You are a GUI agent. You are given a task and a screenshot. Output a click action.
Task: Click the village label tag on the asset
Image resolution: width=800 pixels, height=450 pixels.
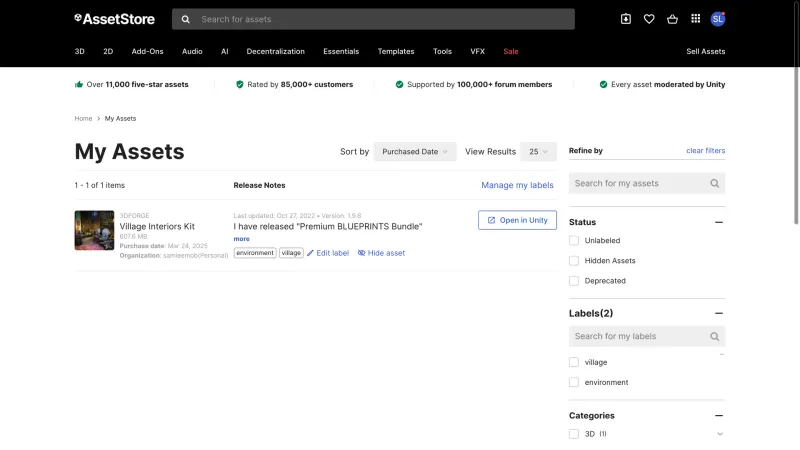(291, 253)
